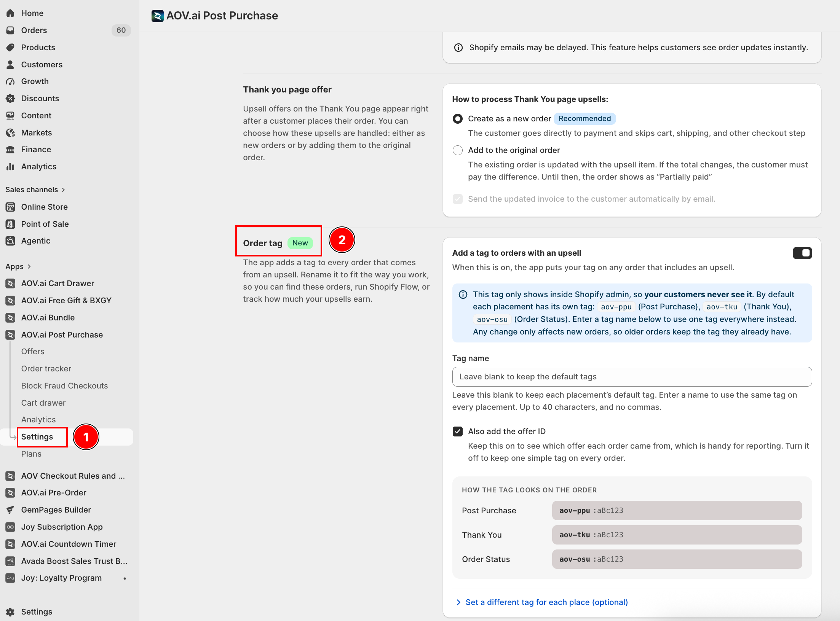The image size is (840, 621).
Task: Click the info icon in blue tag notice
Action: click(x=463, y=295)
